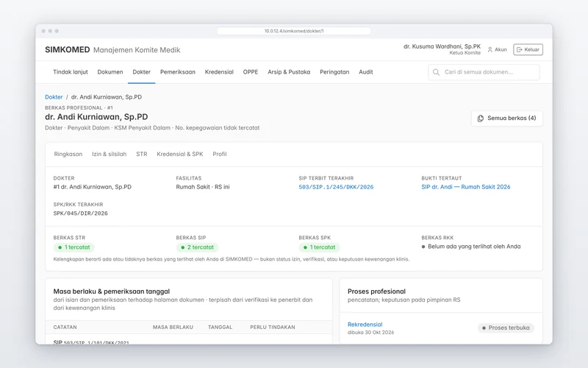588x368 pixels.
Task: Click 'Masa berlaku & pemeriksaan tanggal' heading
Action: click(112, 291)
